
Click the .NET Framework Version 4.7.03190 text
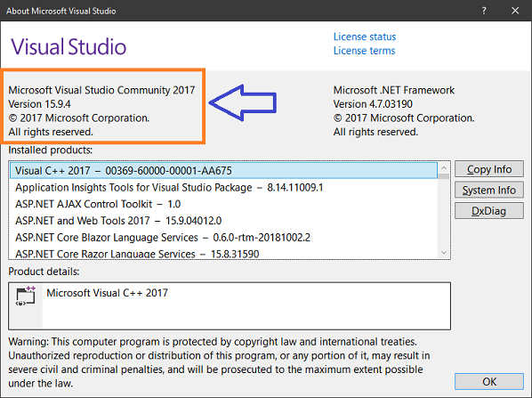373,104
